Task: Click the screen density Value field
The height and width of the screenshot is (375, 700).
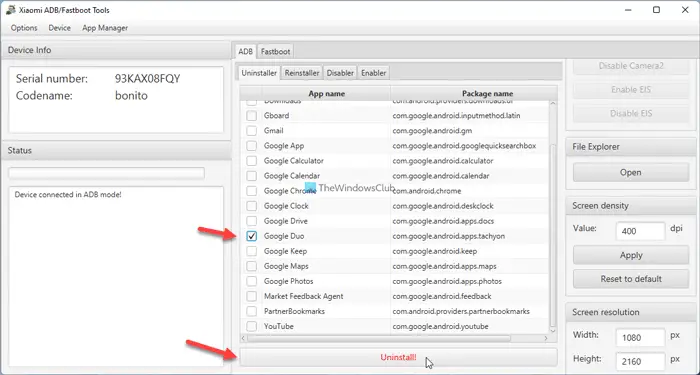Action: [640, 231]
